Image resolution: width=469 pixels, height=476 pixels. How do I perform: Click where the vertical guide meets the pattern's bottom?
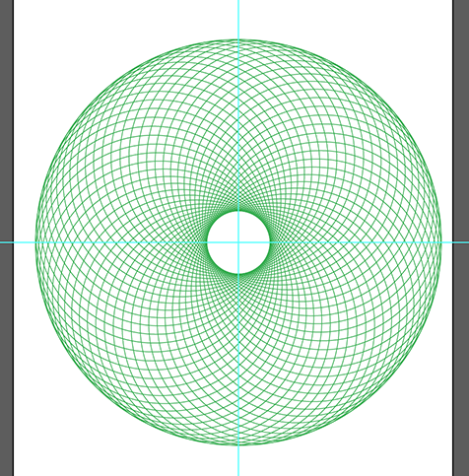coord(238,444)
